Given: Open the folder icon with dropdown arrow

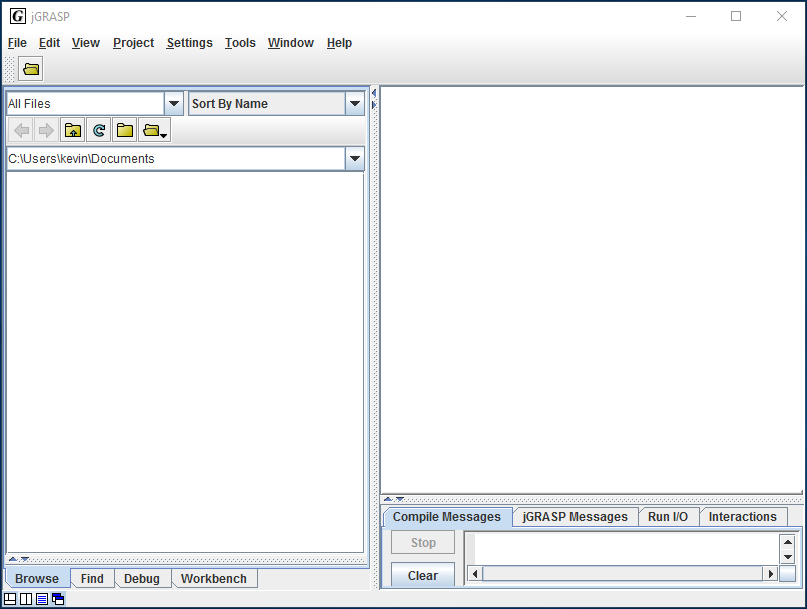Looking at the screenshot, I should pos(154,130).
